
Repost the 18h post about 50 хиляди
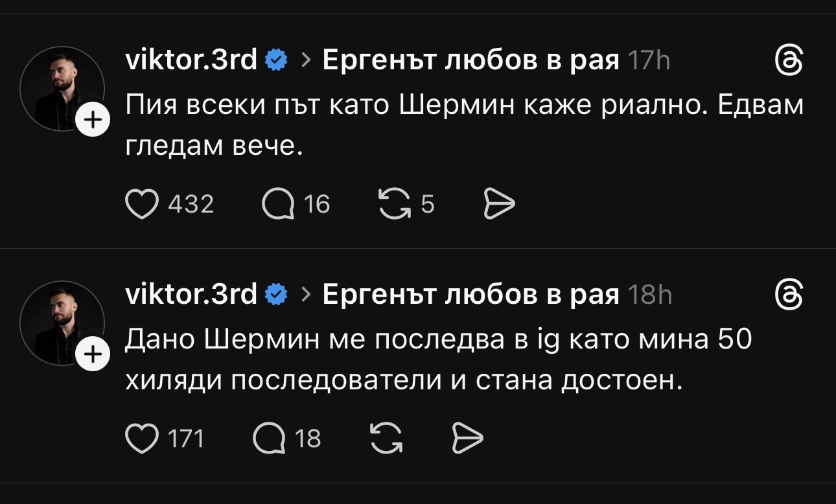tap(386, 439)
